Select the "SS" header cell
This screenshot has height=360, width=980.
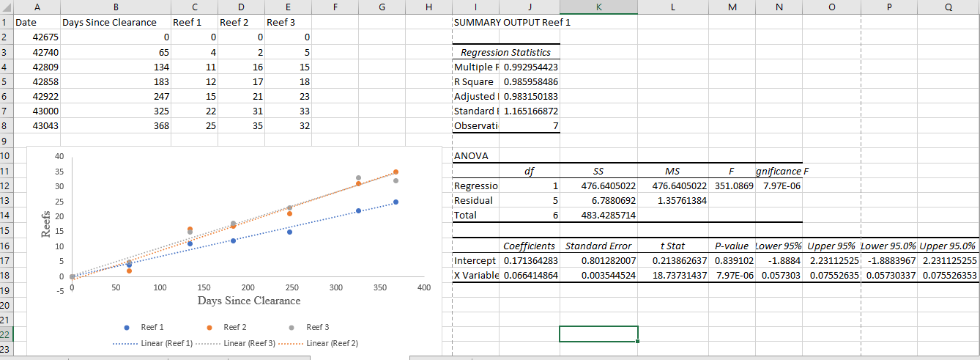click(x=599, y=171)
